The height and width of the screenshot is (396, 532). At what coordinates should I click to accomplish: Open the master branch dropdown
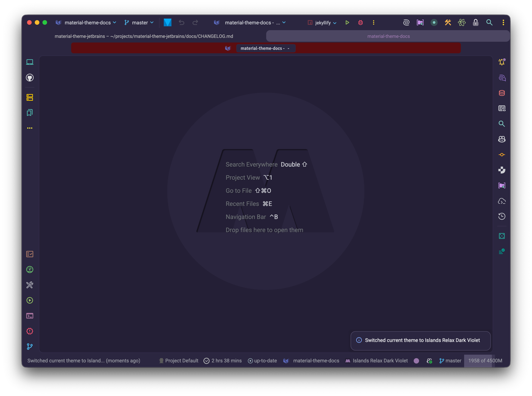139,23
